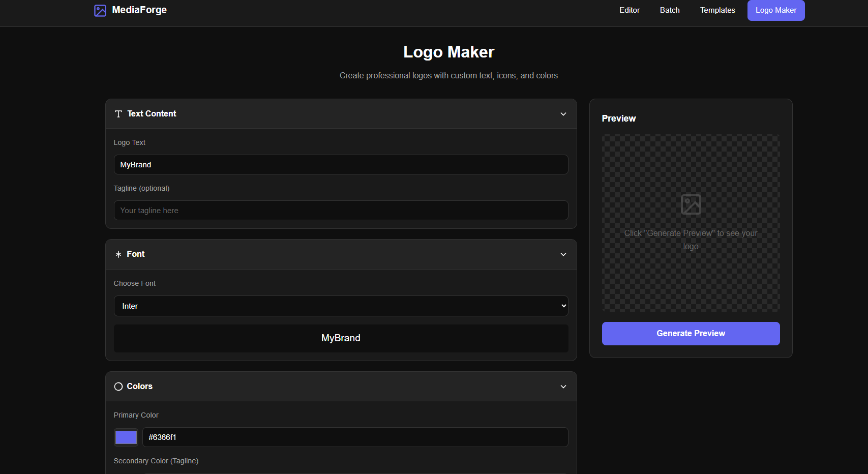Collapse the Font section
Viewport: 868px width, 474px height.
click(x=563, y=254)
